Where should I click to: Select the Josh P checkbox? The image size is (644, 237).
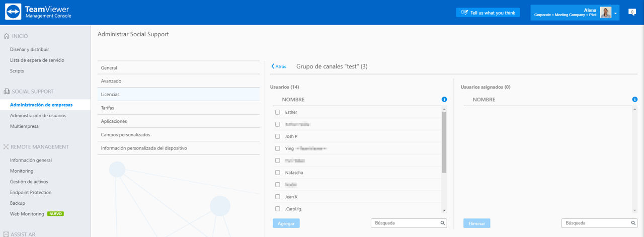[277, 136]
